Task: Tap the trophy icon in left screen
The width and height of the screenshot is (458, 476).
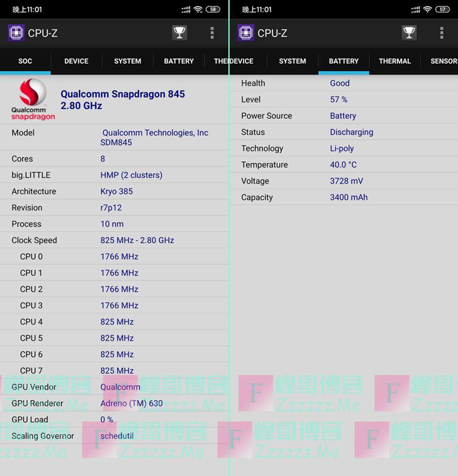Action: [179, 33]
